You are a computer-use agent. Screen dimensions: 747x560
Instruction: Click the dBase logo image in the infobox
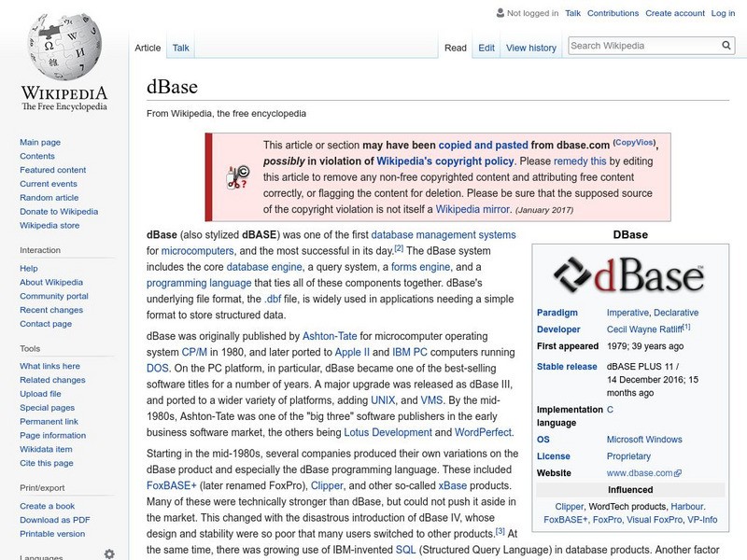pyautogui.click(x=629, y=275)
